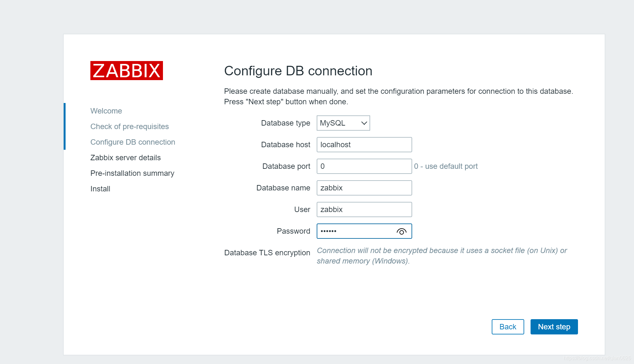
Task: Click the Database name label
Action: coord(283,188)
